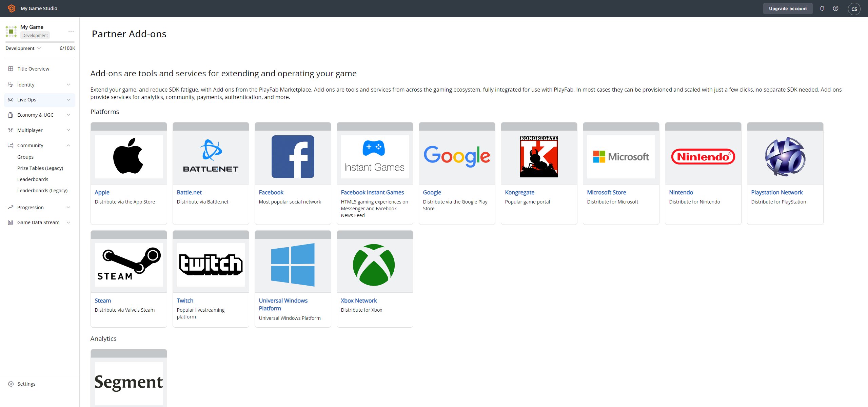Open the Battle.net add-on link
The image size is (868, 407).
(x=189, y=192)
